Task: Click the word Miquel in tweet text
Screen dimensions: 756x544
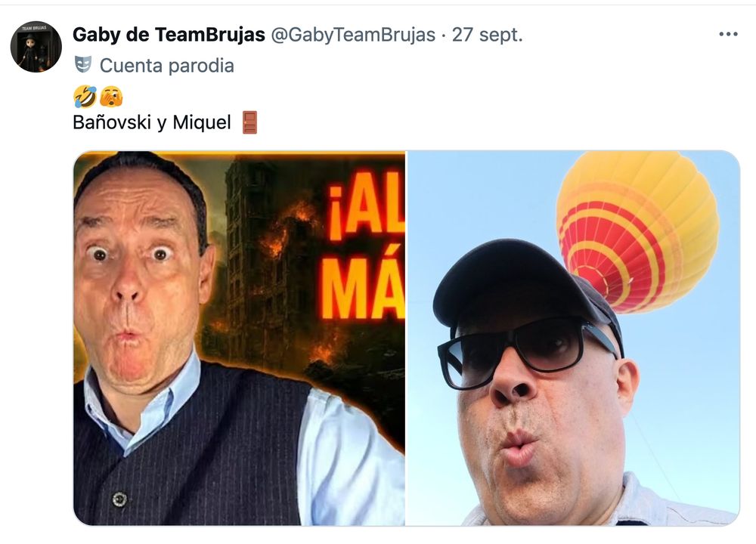Action: pos(202,122)
